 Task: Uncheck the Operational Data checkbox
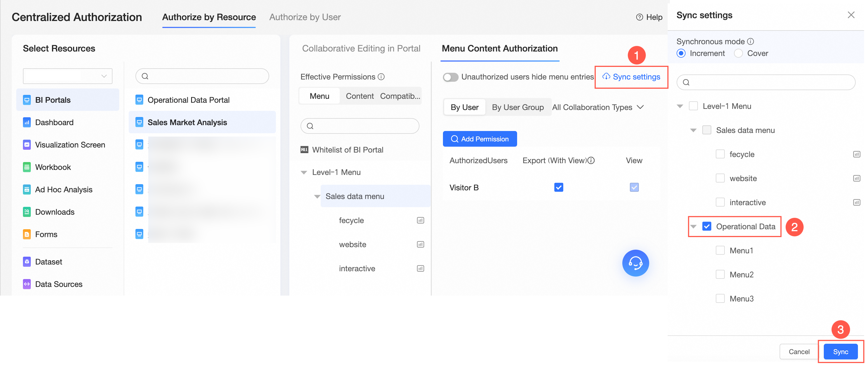[707, 226]
